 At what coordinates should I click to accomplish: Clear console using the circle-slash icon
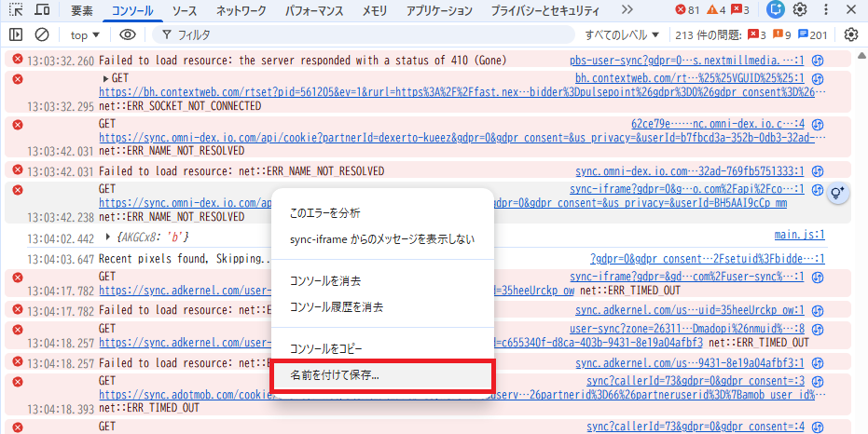point(42,35)
